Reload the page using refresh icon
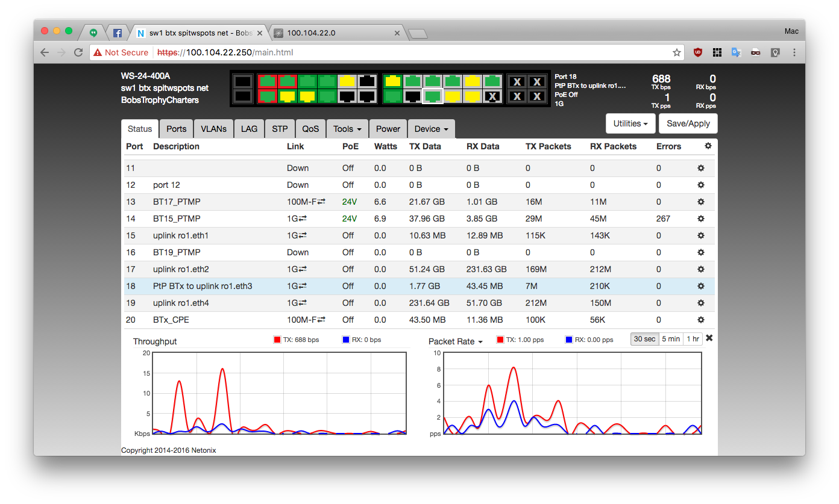This screenshot has width=839, height=504. pos(78,52)
